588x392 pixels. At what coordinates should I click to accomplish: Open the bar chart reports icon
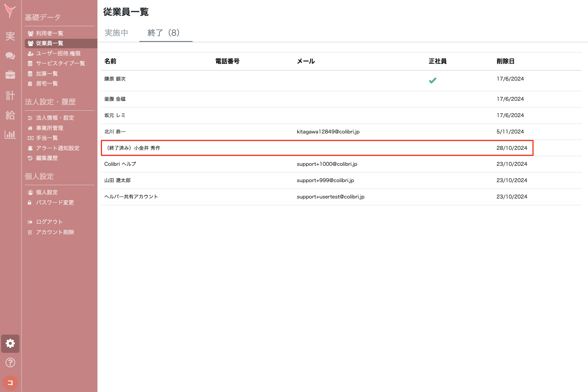point(10,134)
